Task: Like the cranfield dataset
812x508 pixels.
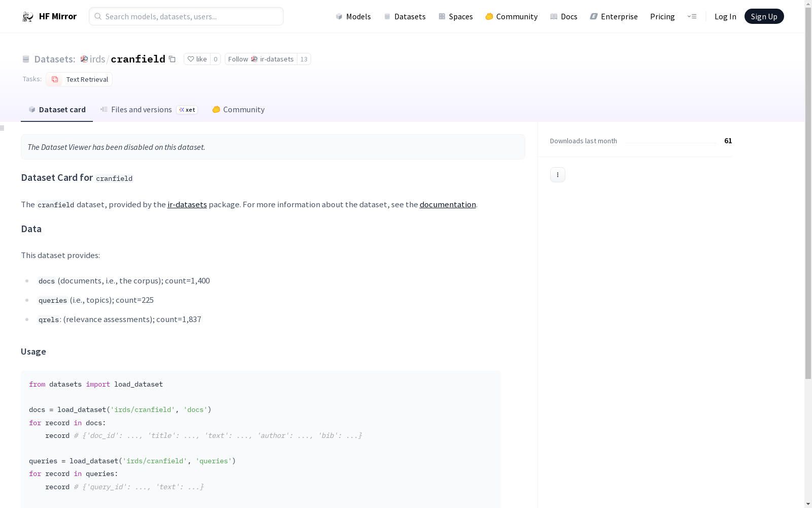Action: [197, 59]
